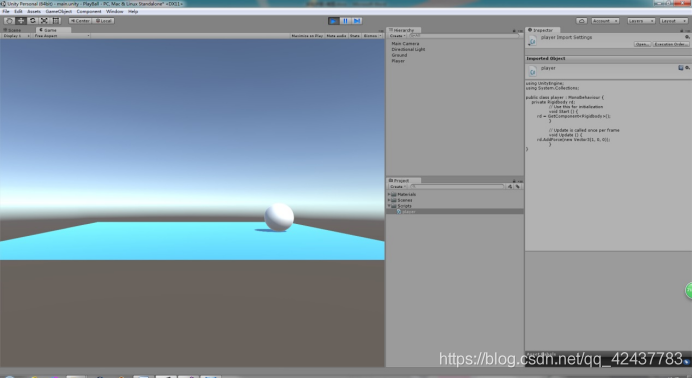Screen dimensions: 693x378
Task: Open the Assets menu
Action: pos(34,11)
